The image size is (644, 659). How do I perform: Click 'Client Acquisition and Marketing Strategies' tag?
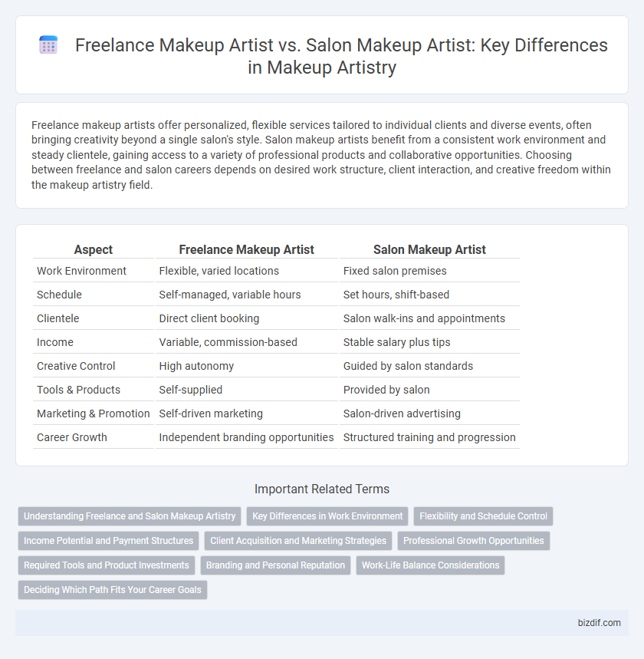298,541
